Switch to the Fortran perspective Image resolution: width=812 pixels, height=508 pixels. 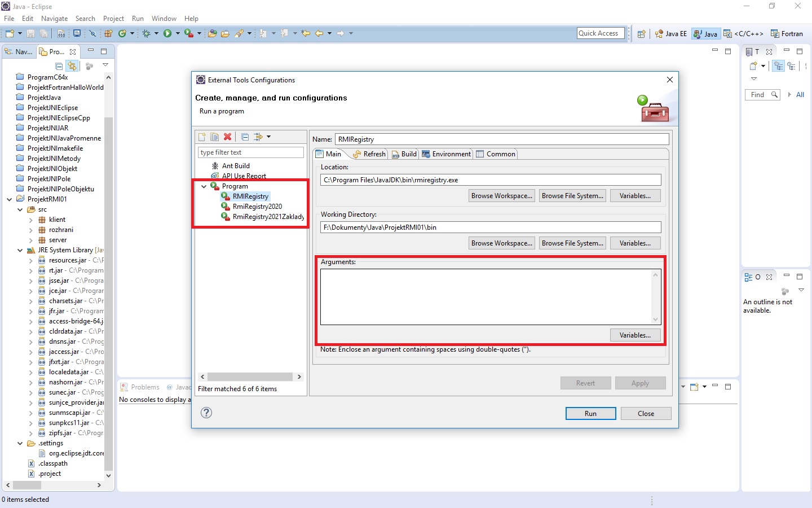pyautogui.click(x=787, y=33)
